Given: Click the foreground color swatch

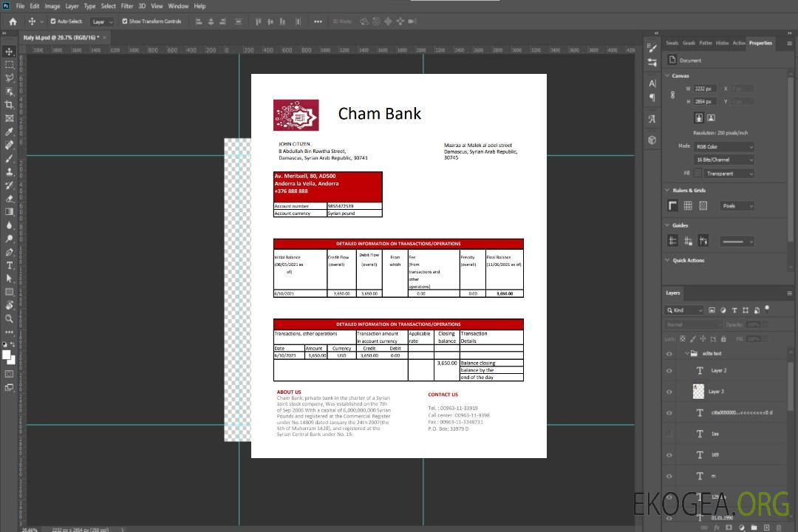Looking at the screenshot, I should [x=7, y=355].
